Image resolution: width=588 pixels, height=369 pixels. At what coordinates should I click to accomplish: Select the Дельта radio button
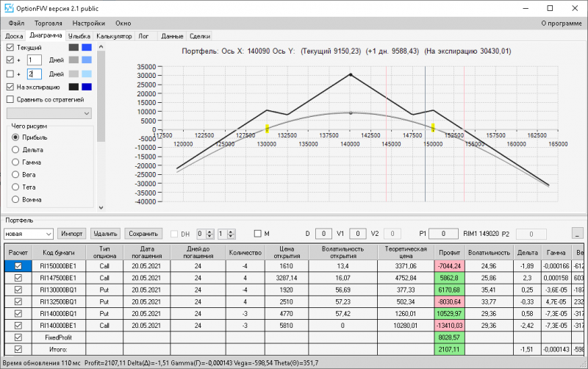15,150
